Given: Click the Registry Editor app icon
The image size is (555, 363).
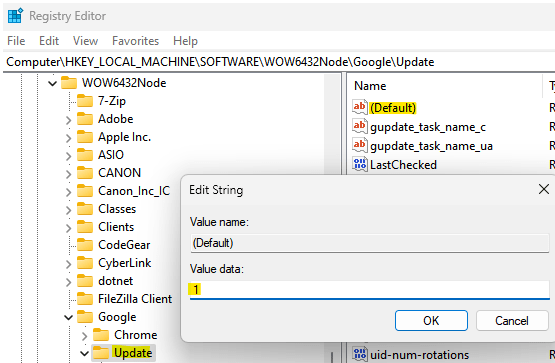Looking at the screenshot, I should pos(15,16).
